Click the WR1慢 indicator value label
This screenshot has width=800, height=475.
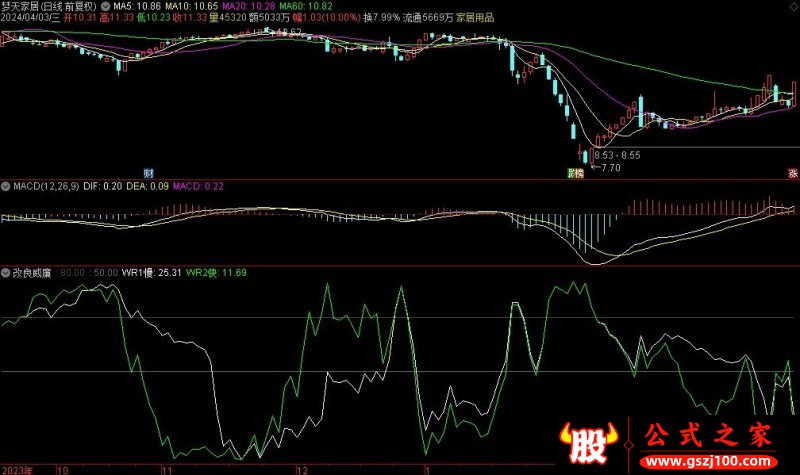coord(149,272)
